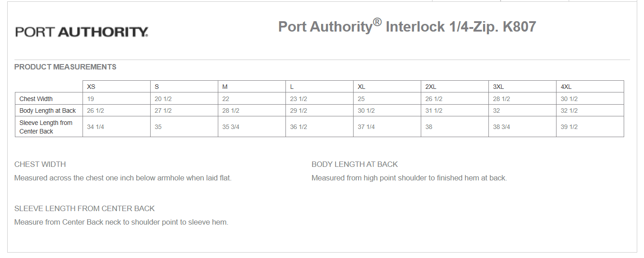The height and width of the screenshot is (258, 644).
Task: Select the M size column header
Action: (225, 87)
